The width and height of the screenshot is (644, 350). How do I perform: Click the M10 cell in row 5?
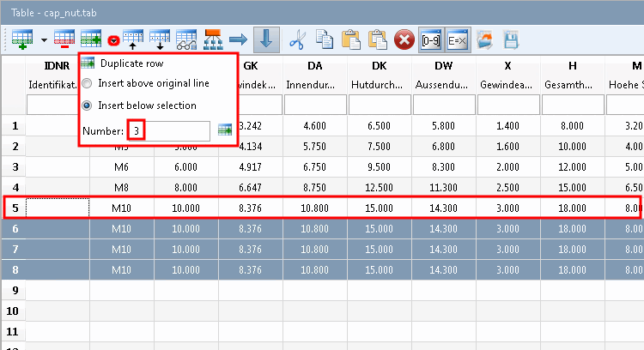(x=122, y=208)
